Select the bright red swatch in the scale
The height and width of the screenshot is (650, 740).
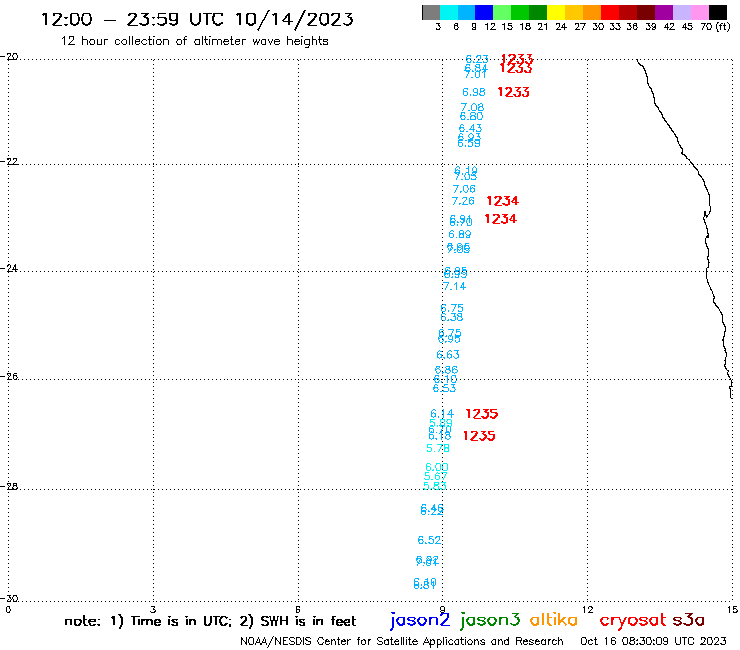[x=610, y=12]
